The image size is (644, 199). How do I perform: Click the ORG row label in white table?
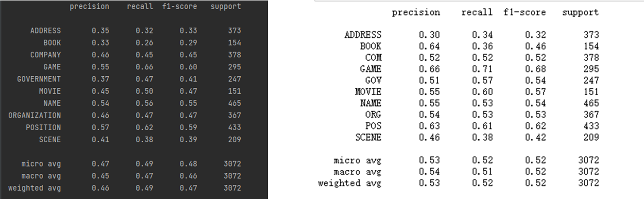(x=373, y=115)
